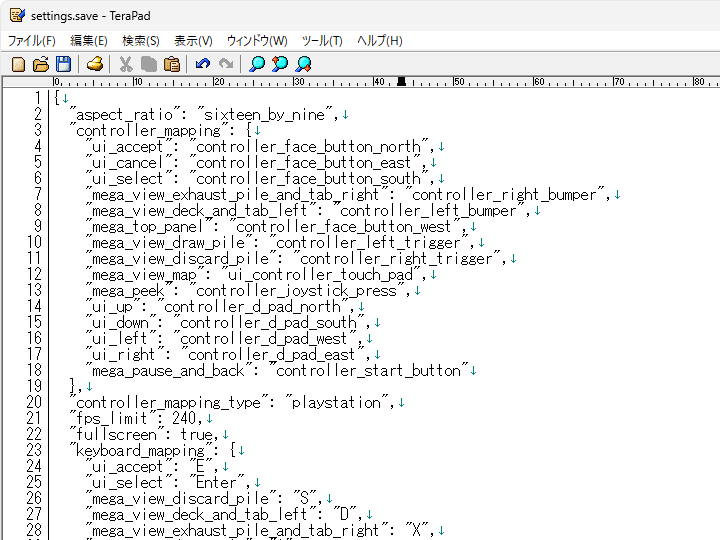720x540 pixels.
Task: Click the Print toolbar icon
Action: (95, 64)
